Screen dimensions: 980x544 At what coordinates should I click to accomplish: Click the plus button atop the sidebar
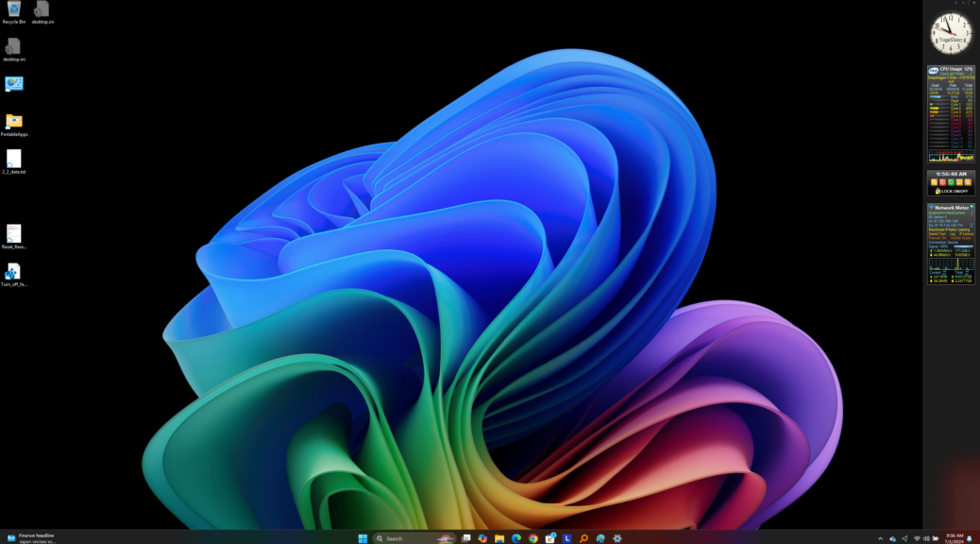(x=973, y=3)
